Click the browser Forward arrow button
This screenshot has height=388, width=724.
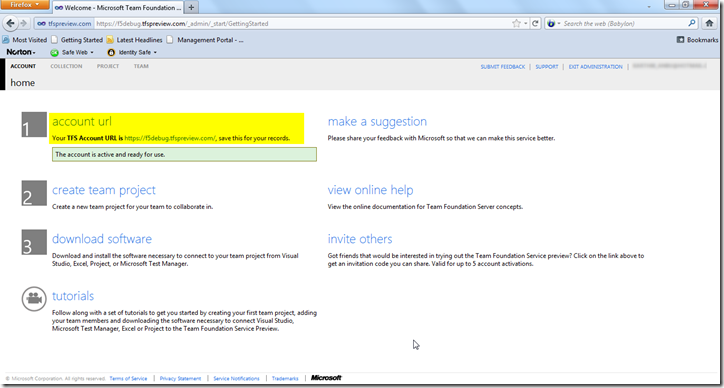point(24,23)
